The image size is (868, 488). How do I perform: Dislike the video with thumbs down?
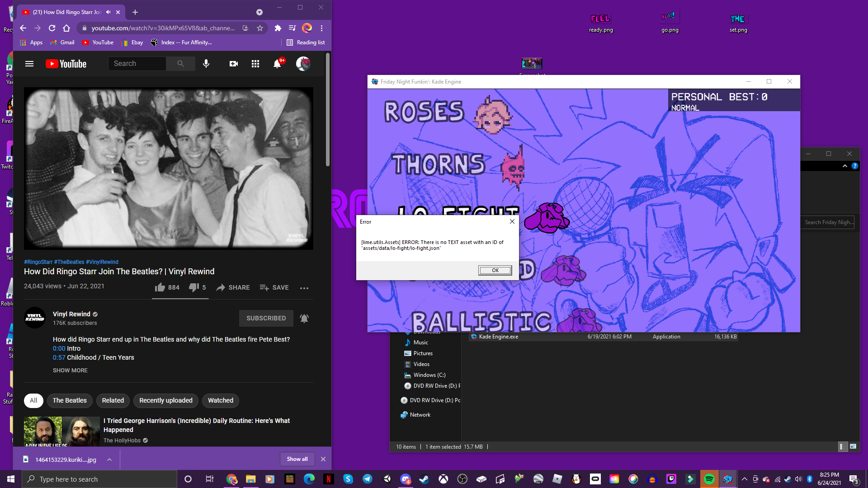194,287
